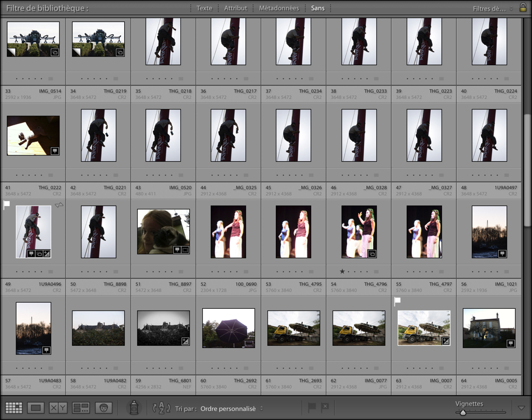Viewport: 532px width, 420px height.
Task: Click the Filtre de bibliothèque label
Action: pyautogui.click(x=48, y=8)
